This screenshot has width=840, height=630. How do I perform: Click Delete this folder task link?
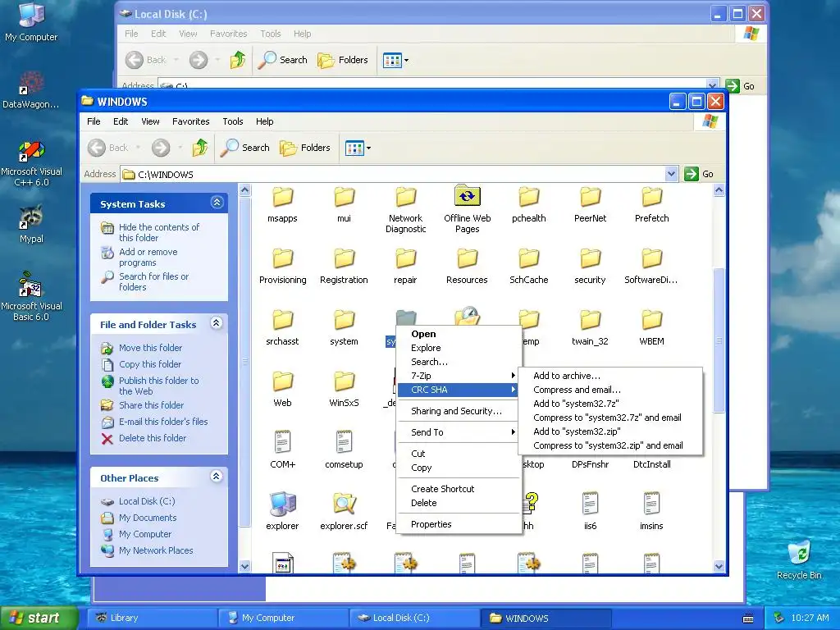[x=153, y=438]
